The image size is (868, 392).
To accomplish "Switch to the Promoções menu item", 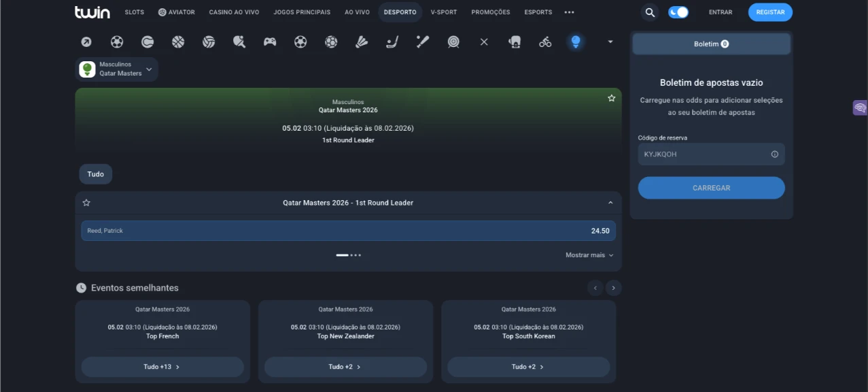I will tap(490, 12).
